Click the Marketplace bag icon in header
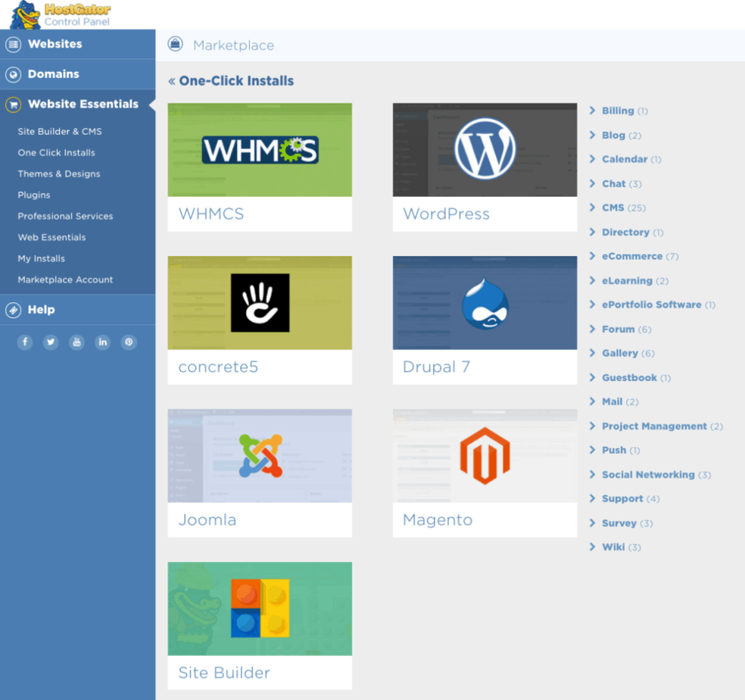This screenshot has height=700, width=745. 176,44
